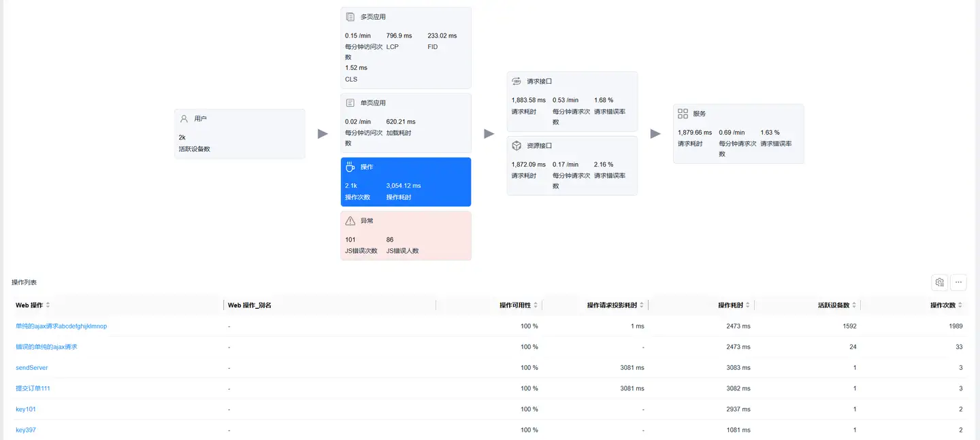Image resolution: width=980 pixels, height=440 pixels.
Task: Click the 单页应用 page icon
Action: tap(350, 103)
